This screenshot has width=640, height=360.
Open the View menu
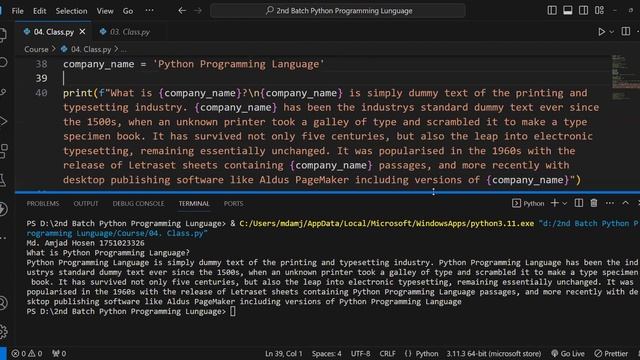105,11
